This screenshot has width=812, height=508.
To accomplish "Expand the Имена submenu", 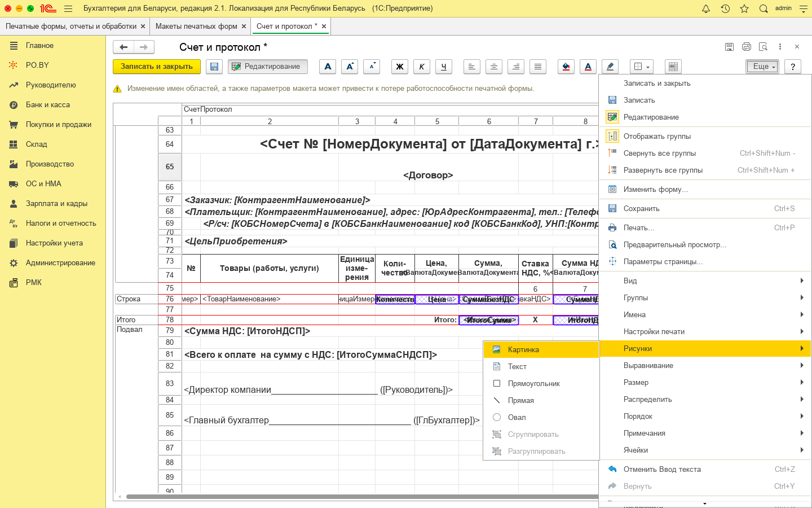I will click(705, 314).
